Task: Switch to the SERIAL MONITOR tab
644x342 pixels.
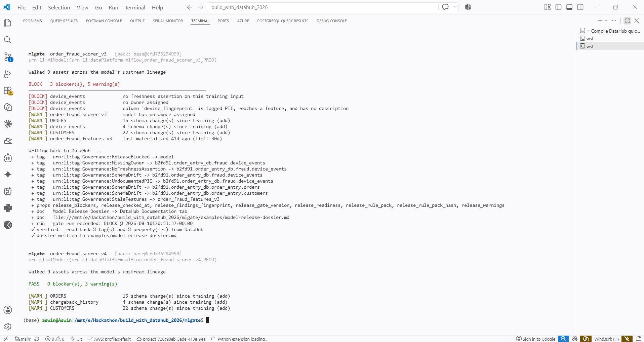Action: click(x=168, y=21)
